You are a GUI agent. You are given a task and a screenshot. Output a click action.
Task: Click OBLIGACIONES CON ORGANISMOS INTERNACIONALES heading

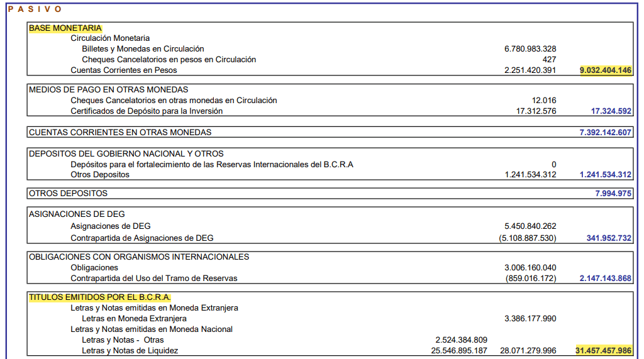(x=138, y=257)
